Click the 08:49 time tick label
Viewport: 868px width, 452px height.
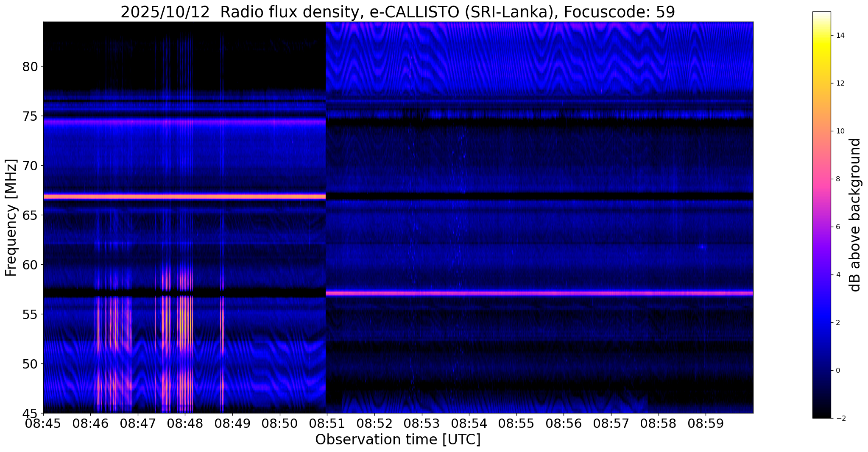[232, 423]
